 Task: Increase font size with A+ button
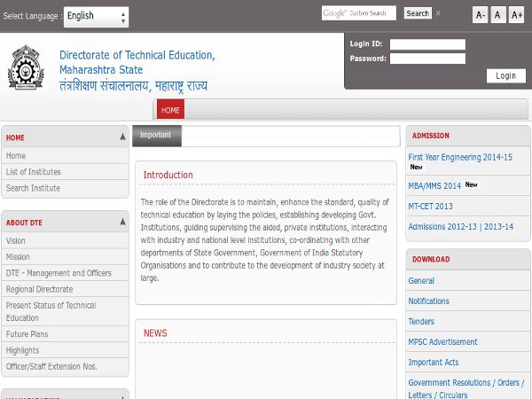coord(516,15)
